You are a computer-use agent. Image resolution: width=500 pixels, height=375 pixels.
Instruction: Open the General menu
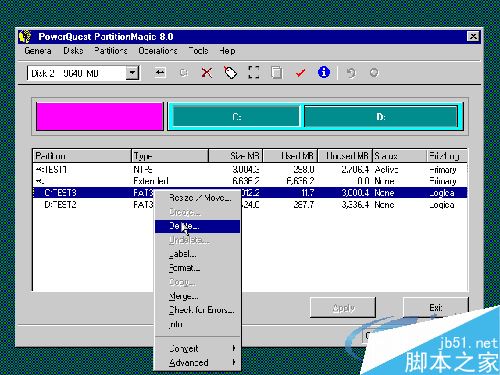[x=38, y=51]
